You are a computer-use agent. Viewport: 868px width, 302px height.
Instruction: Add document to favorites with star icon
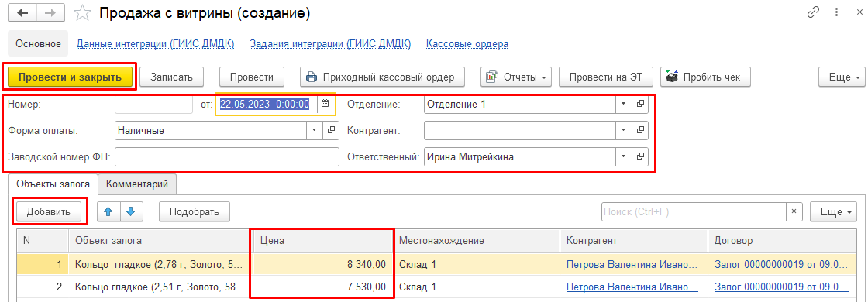pos(82,14)
